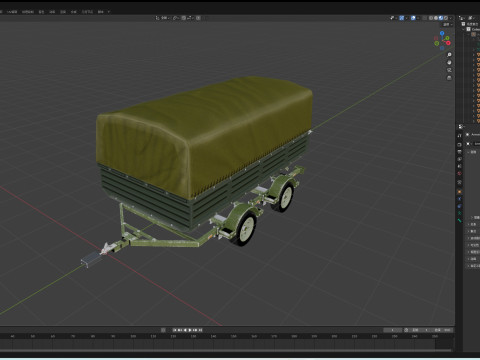
Task: Open the object types visibility icon
Action: (x=392, y=18)
